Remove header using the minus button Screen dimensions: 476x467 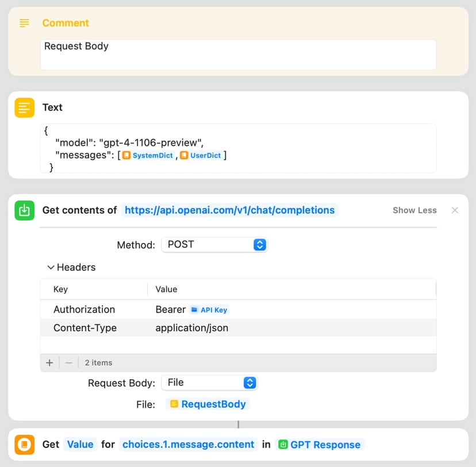pyautogui.click(x=68, y=362)
